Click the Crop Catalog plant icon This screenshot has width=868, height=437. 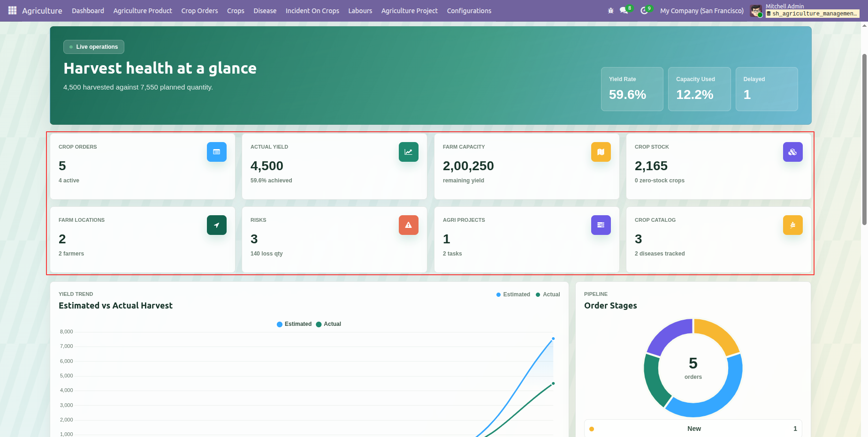coord(793,225)
